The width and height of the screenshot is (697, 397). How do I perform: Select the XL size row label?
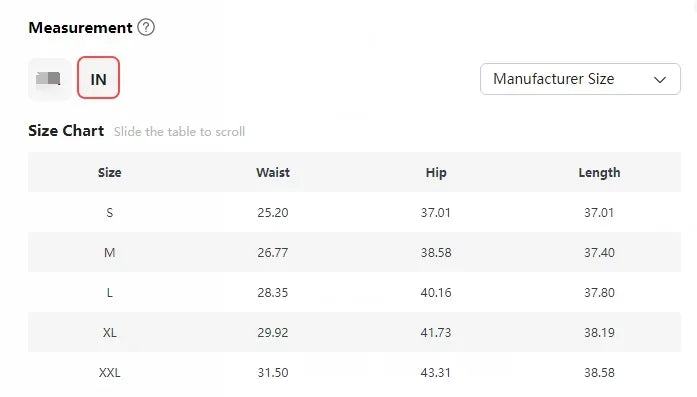point(109,333)
